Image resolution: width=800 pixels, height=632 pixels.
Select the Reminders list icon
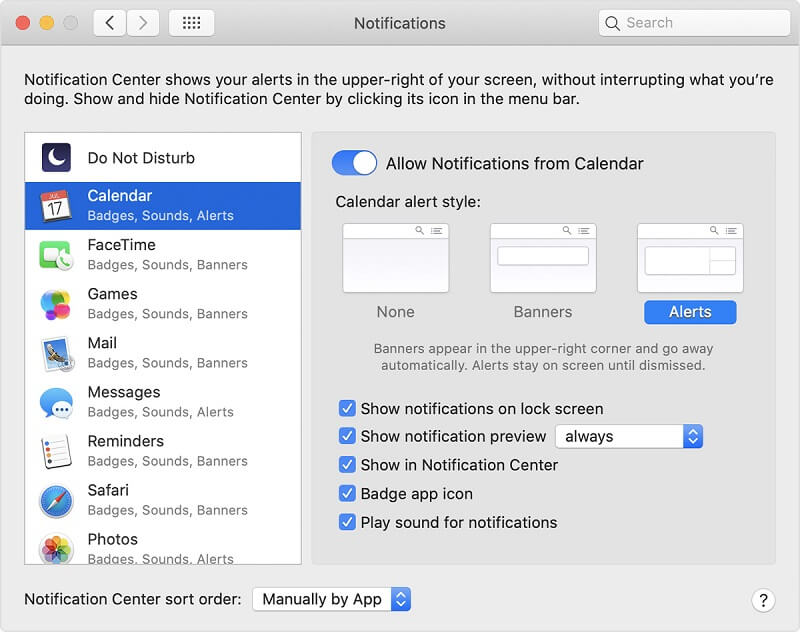[56, 451]
